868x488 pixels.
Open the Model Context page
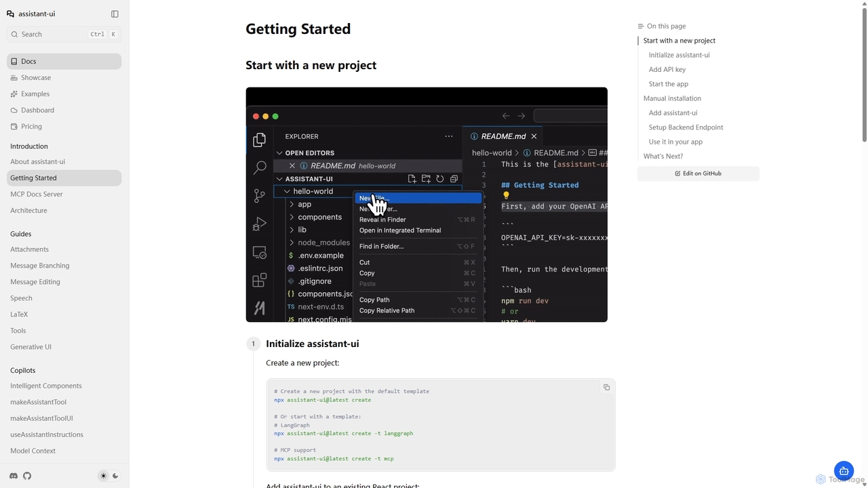coord(64,451)
